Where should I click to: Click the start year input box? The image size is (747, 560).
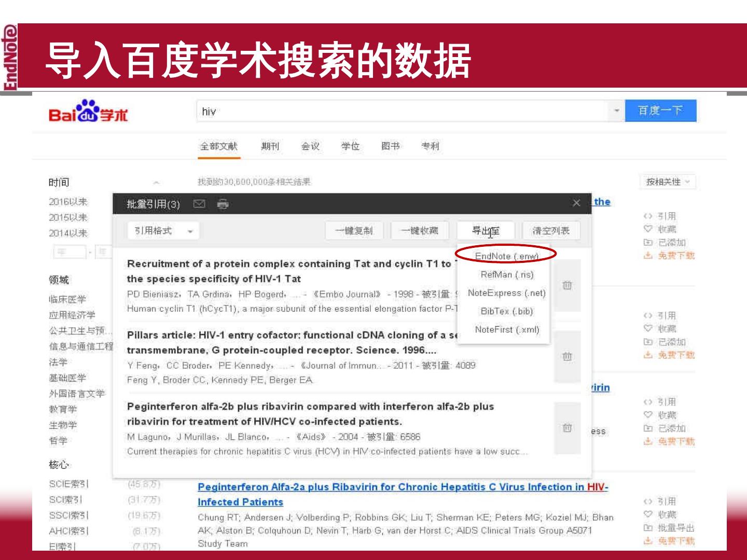click(x=69, y=252)
